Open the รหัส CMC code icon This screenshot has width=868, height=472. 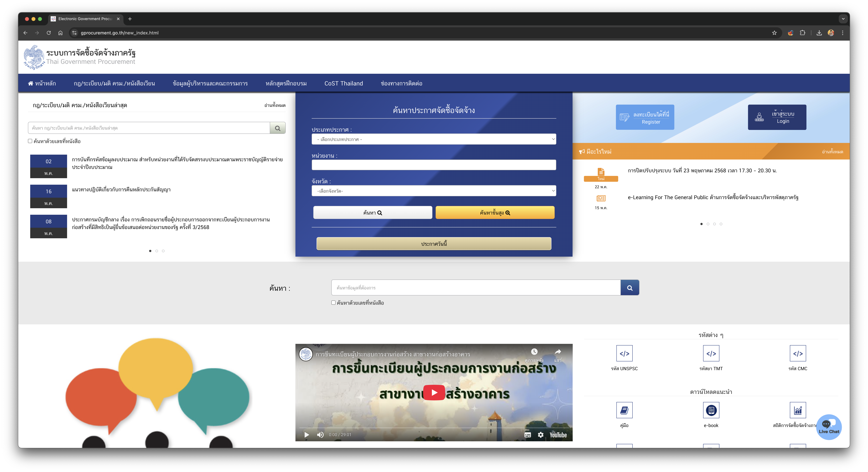click(798, 353)
